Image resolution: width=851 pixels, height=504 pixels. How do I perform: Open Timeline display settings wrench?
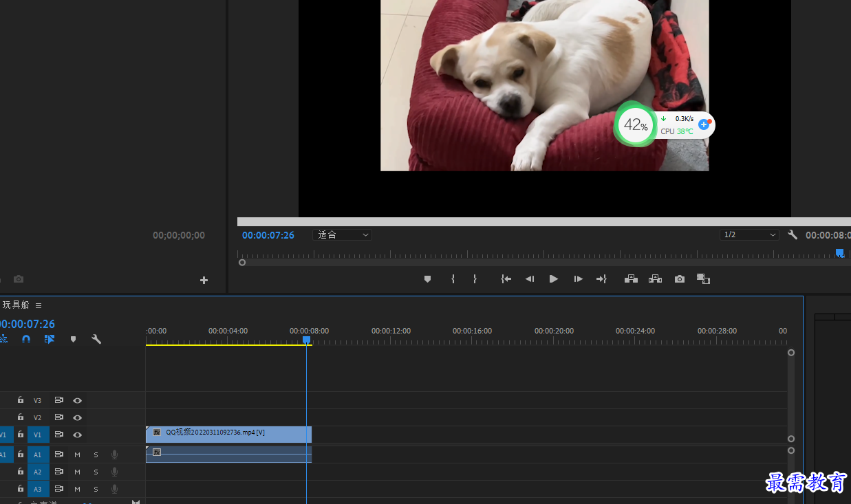[96, 339]
